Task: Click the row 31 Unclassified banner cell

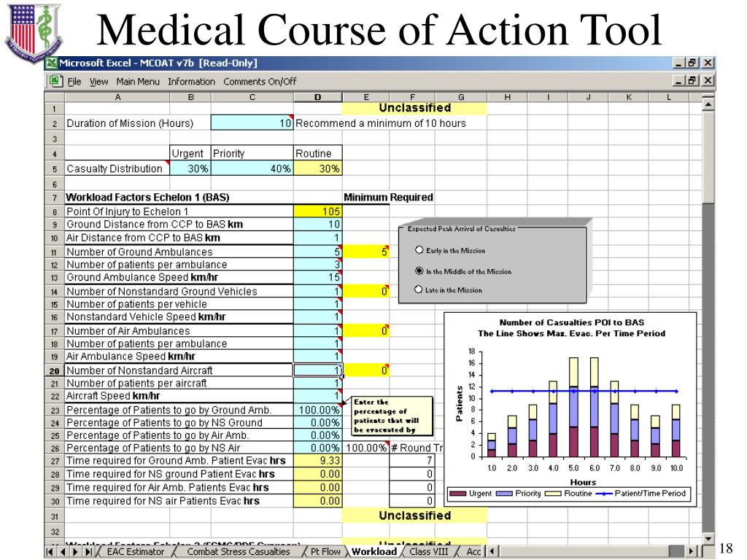Action: pos(414,516)
